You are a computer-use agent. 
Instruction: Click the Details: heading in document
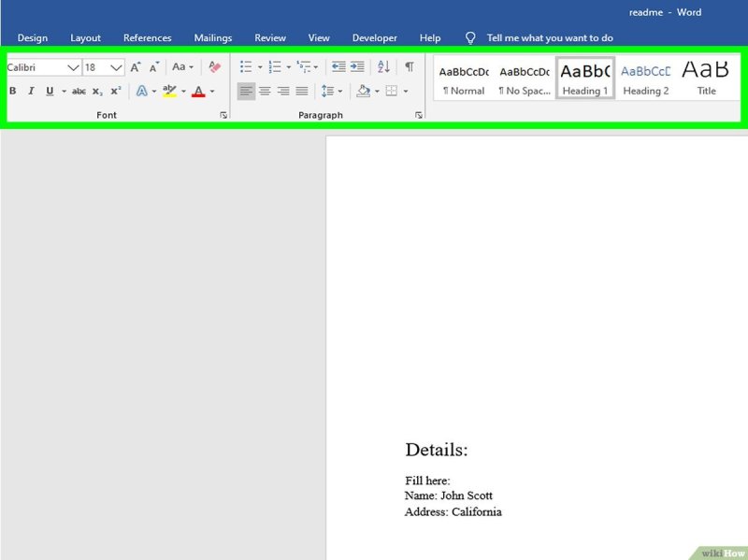click(437, 450)
